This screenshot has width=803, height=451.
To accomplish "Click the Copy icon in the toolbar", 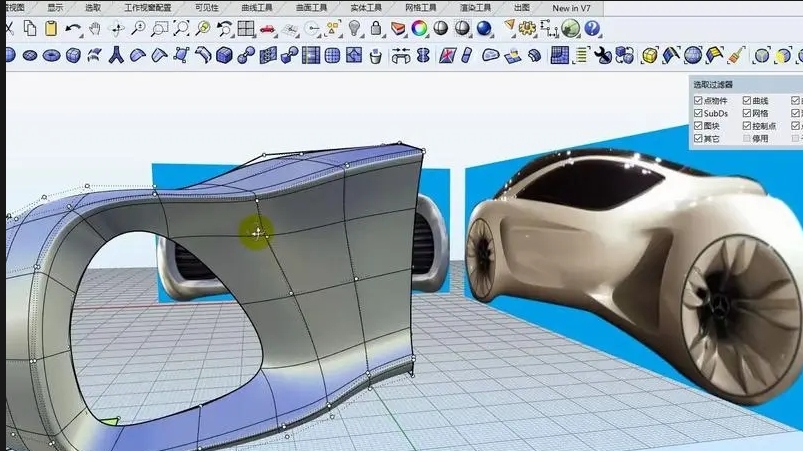I will pos(30,28).
